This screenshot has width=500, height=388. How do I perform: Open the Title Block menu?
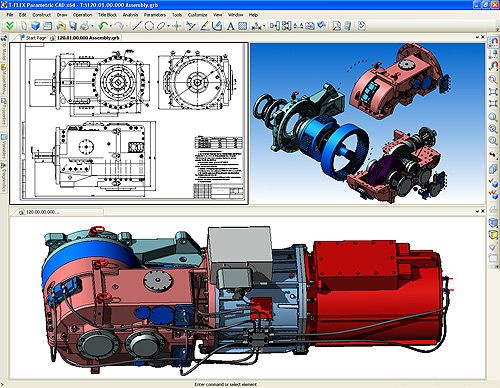[x=107, y=15]
